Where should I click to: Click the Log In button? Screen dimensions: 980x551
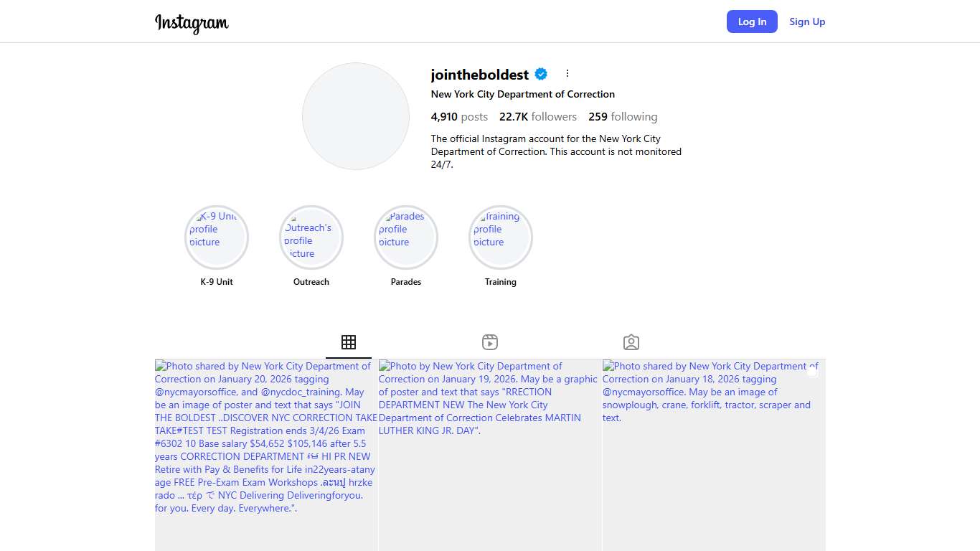[x=752, y=22]
